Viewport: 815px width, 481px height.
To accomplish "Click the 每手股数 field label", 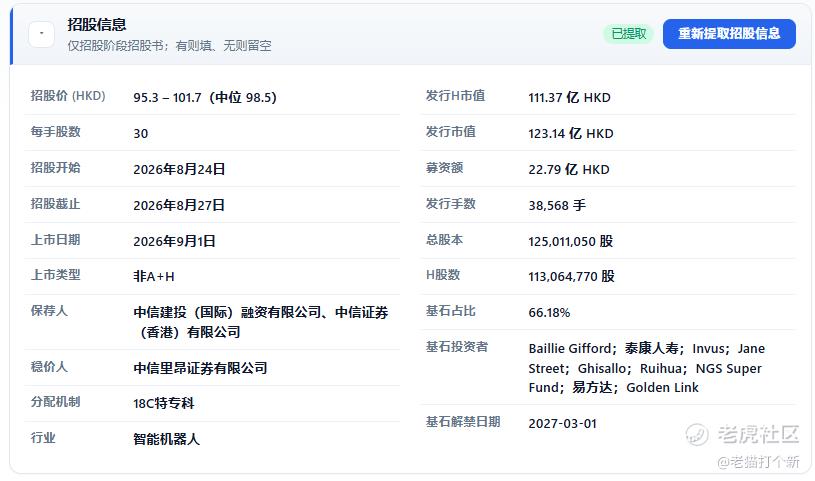I will pyautogui.click(x=56, y=132).
